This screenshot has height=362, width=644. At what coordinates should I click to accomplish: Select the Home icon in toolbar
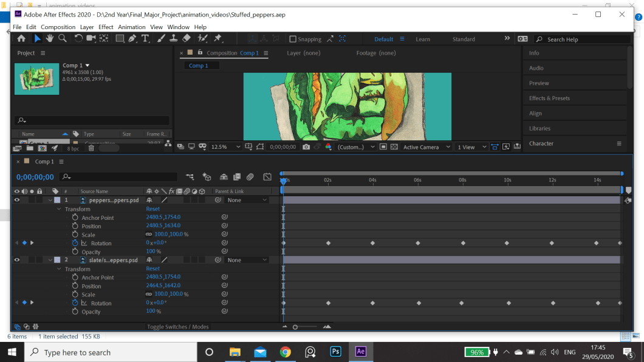point(21,39)
